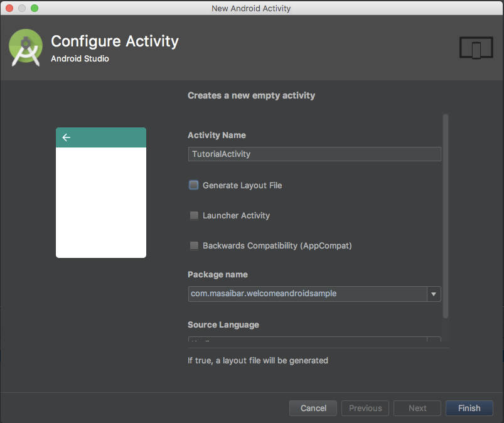This screenshot has height=423, width=504.
Task: Click the yellow minimize window button
Action: click(22, 8)
